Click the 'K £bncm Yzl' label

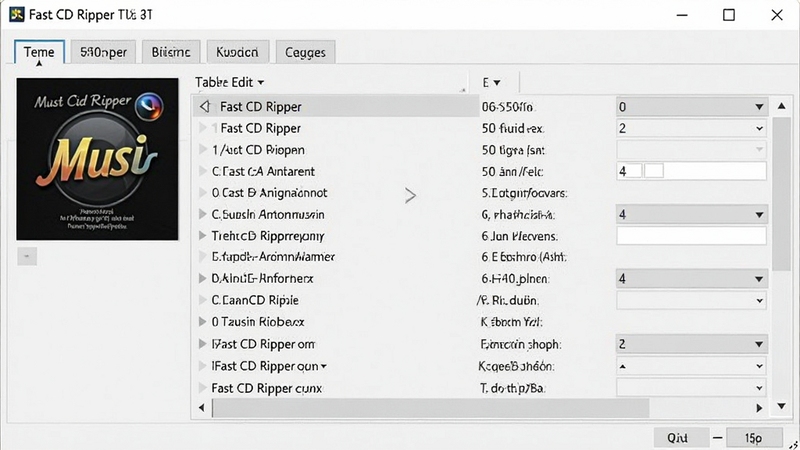pyautogui.click(x=511, y=322)
